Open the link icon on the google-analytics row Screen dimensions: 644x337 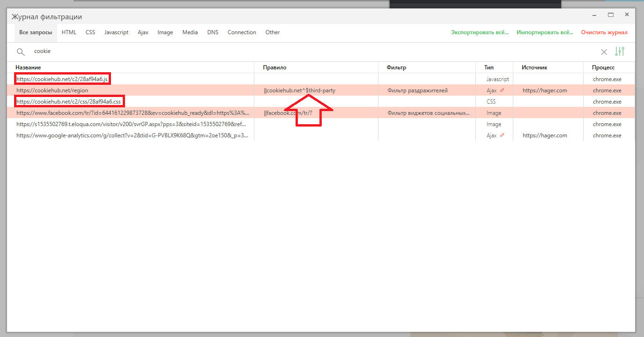coord(502,135)
